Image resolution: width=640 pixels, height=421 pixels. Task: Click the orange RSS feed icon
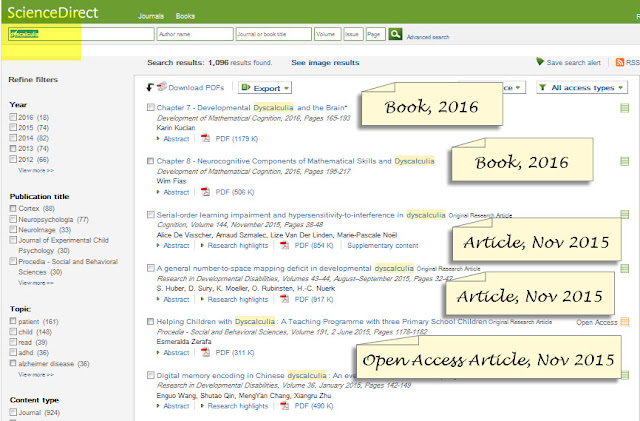coord(620,62)
